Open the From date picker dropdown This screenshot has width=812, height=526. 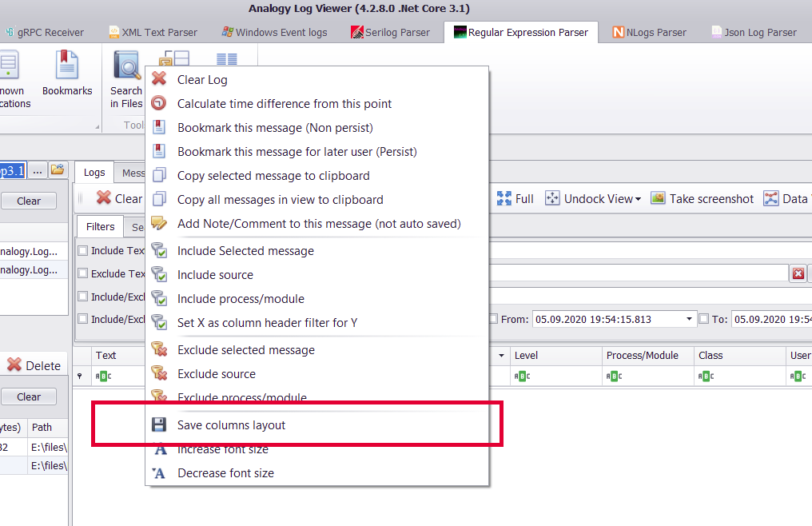click(691, 317)
